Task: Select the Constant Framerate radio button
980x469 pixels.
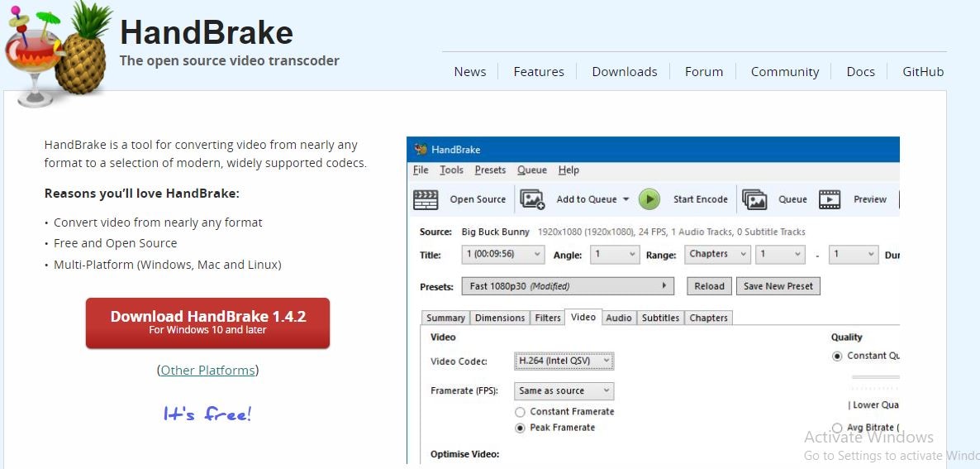Action: (520, 412)
